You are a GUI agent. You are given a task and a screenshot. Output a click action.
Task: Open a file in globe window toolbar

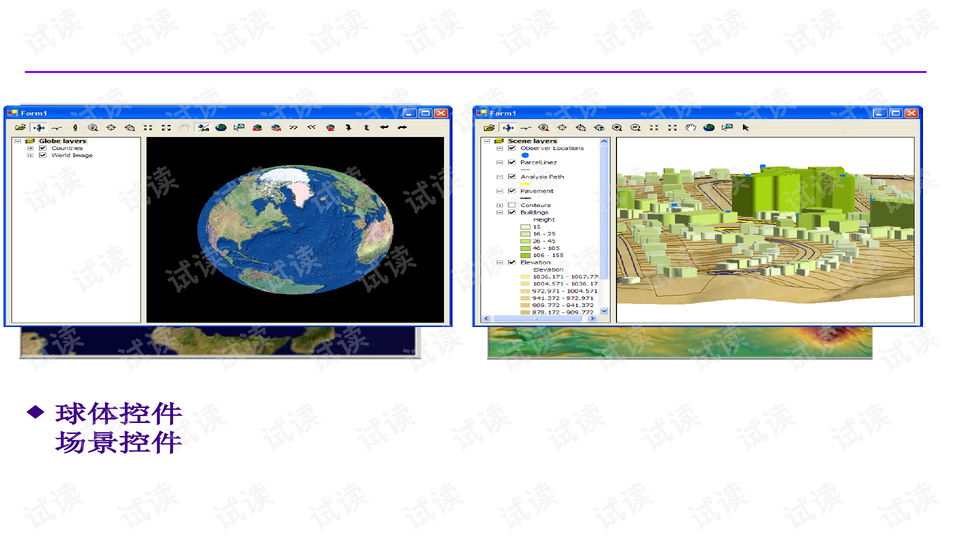21,127
